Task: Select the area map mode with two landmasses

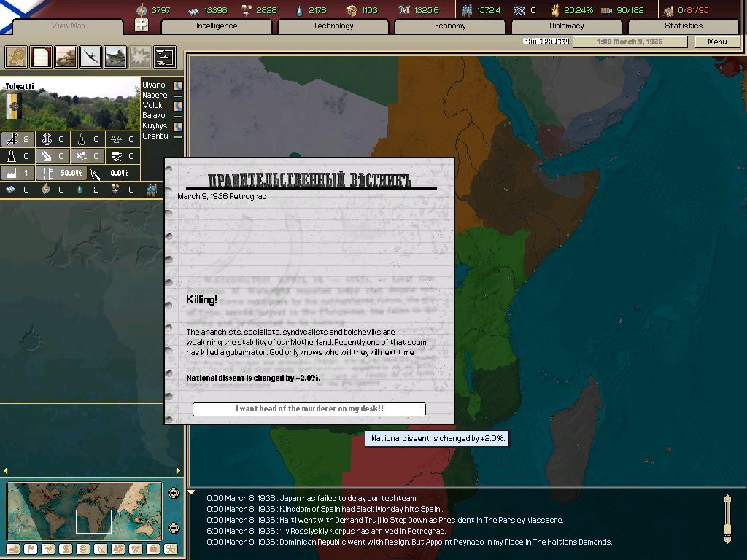Action: click(135, 549)
